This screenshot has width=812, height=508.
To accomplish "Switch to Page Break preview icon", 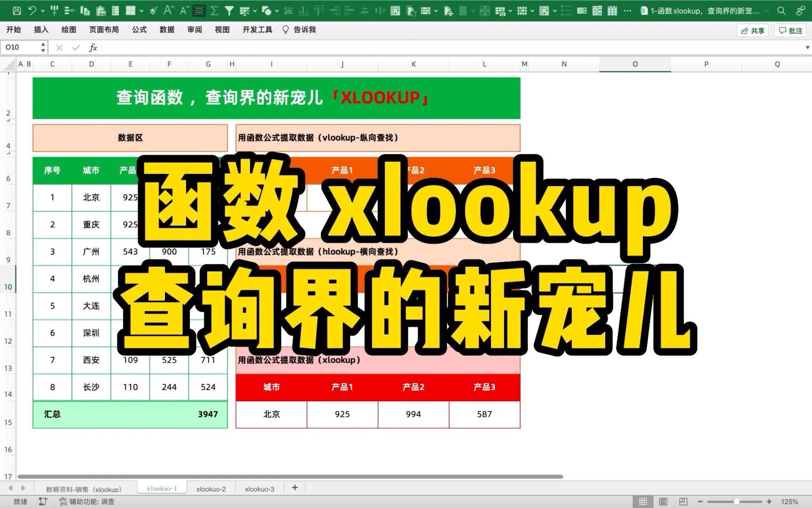I will (683, 501).
